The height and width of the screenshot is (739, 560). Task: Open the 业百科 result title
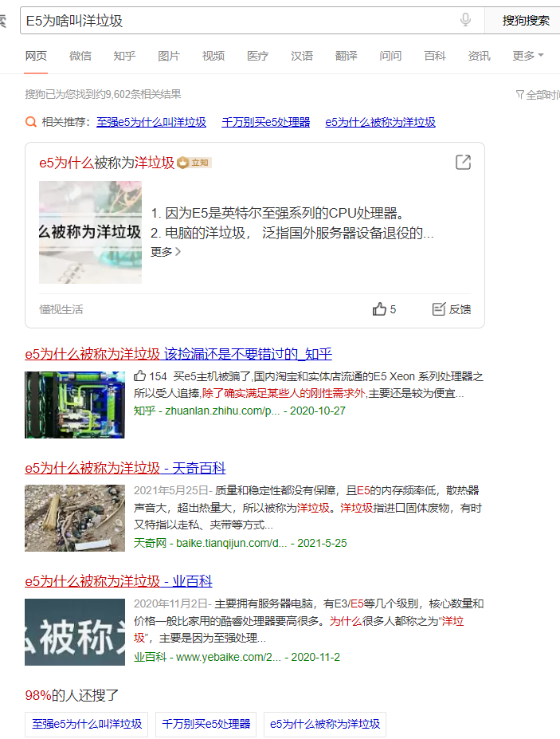click(119, 581)
